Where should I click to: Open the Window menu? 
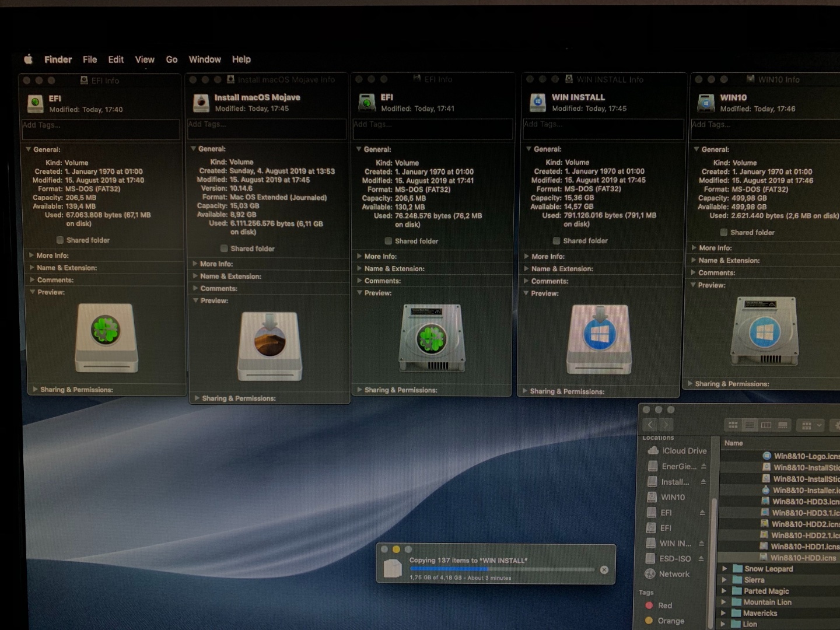205,60
